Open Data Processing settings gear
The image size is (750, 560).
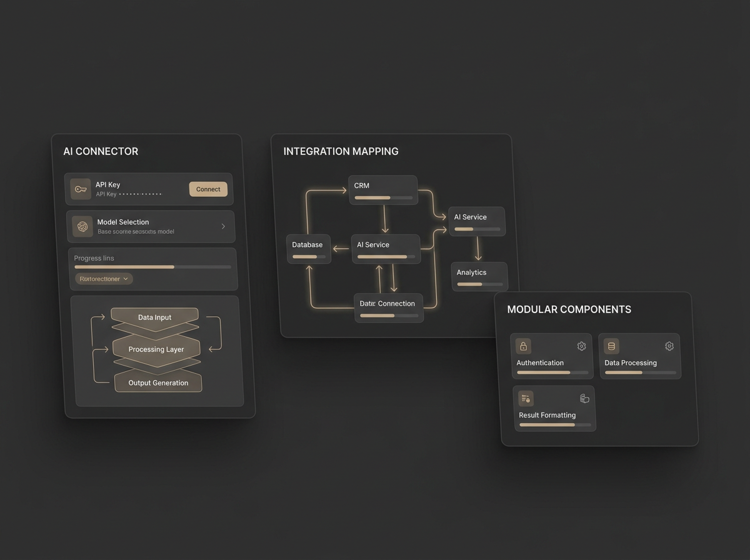pos(669,346)
